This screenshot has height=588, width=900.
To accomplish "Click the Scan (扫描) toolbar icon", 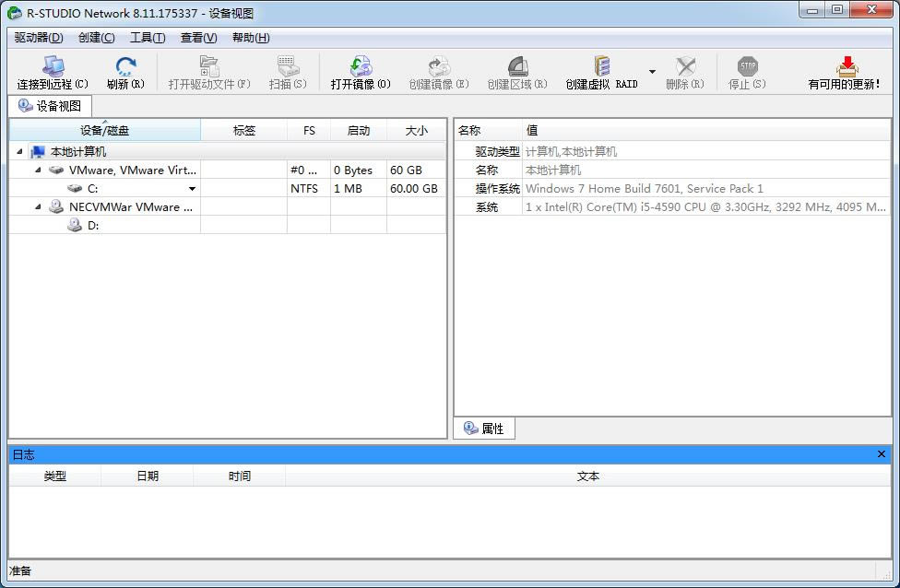I will coord(288,66).
